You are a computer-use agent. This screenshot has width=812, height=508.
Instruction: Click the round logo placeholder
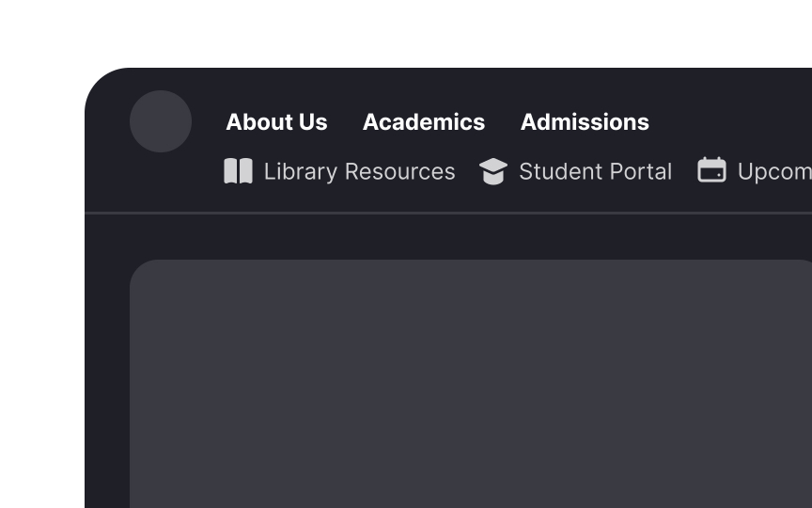tap(161, 121)
